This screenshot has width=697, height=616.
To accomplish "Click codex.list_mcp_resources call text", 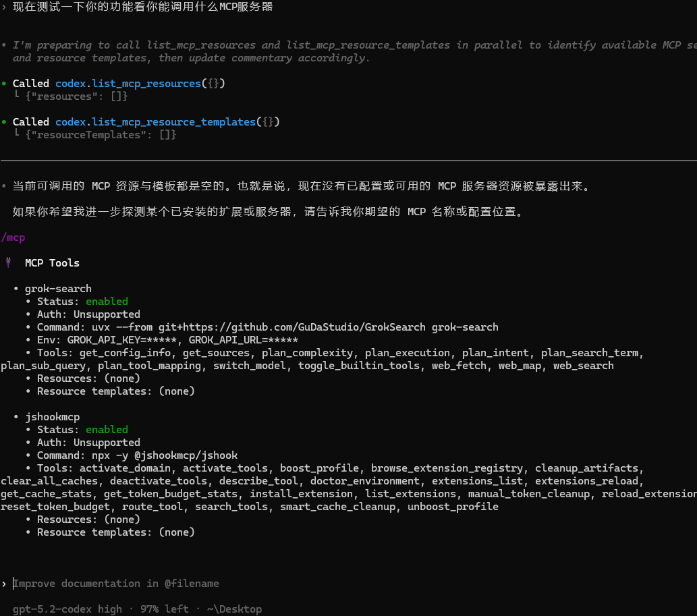I will pyautogui.click(x=140, y=84).
